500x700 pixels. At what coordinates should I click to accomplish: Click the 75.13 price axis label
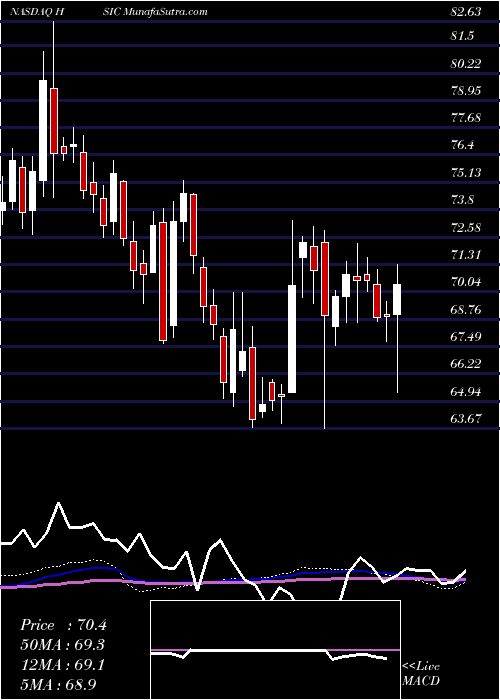point(466,173)
